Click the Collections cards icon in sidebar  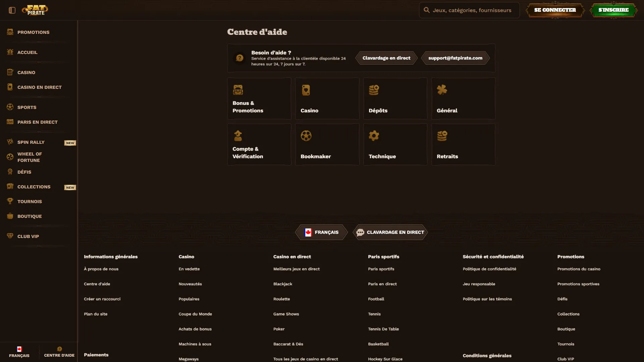(10, 186)
